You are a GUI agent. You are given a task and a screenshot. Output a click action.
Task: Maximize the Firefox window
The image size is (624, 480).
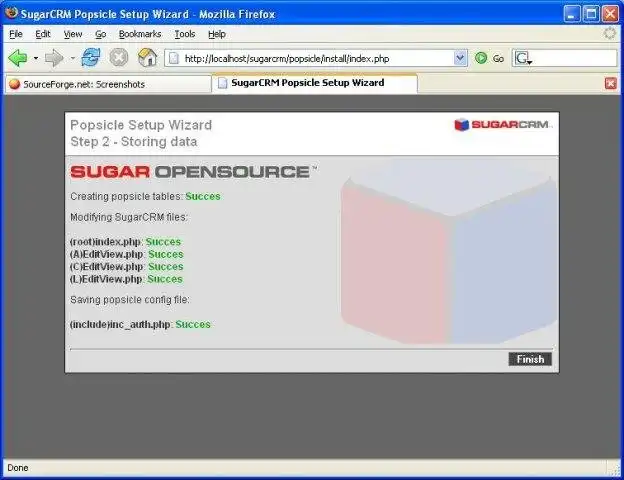coord(591,14)
